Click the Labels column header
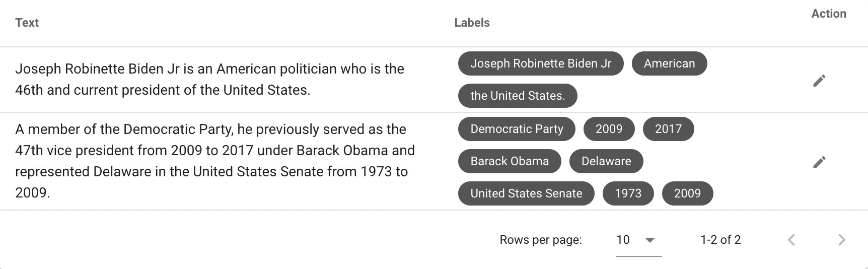This screenshot has height=269, width=868. pos(472,23)
